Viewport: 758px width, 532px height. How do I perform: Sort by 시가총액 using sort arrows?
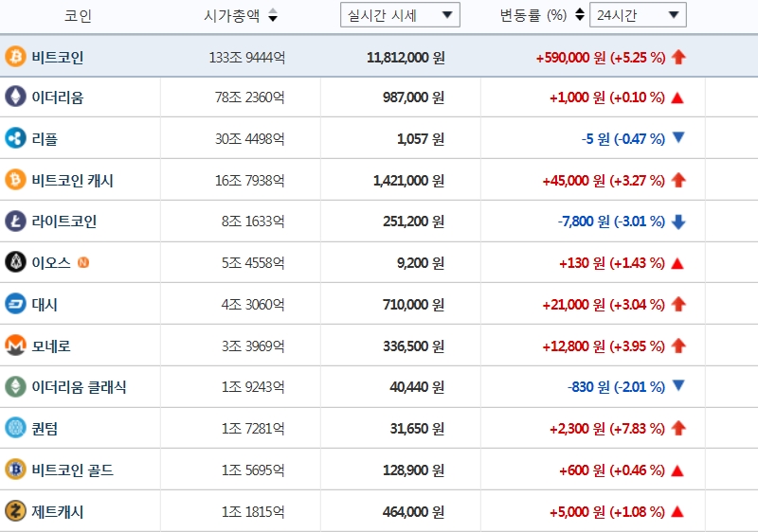[273, 15]
